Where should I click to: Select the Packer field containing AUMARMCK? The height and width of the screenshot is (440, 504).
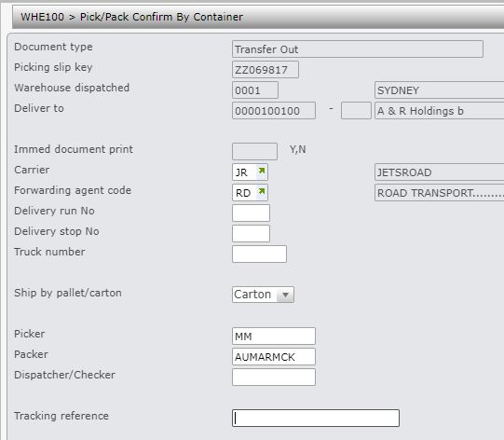274,356
